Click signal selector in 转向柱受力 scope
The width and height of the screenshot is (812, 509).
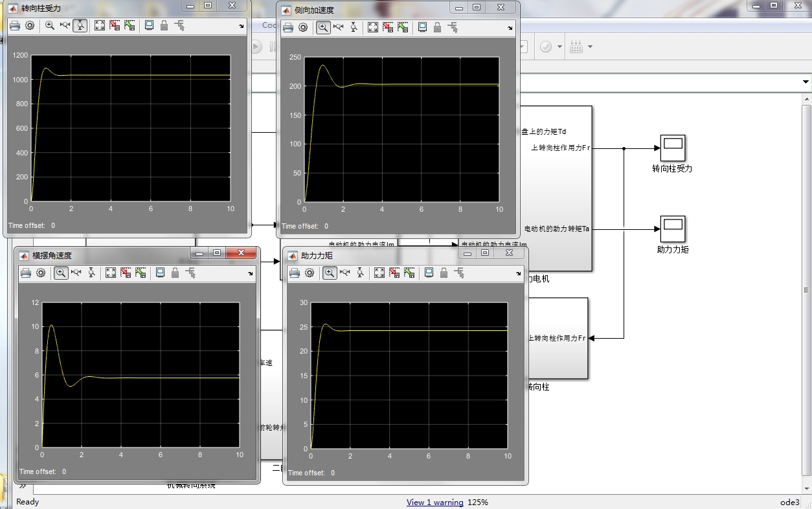[x=179, y=26]
